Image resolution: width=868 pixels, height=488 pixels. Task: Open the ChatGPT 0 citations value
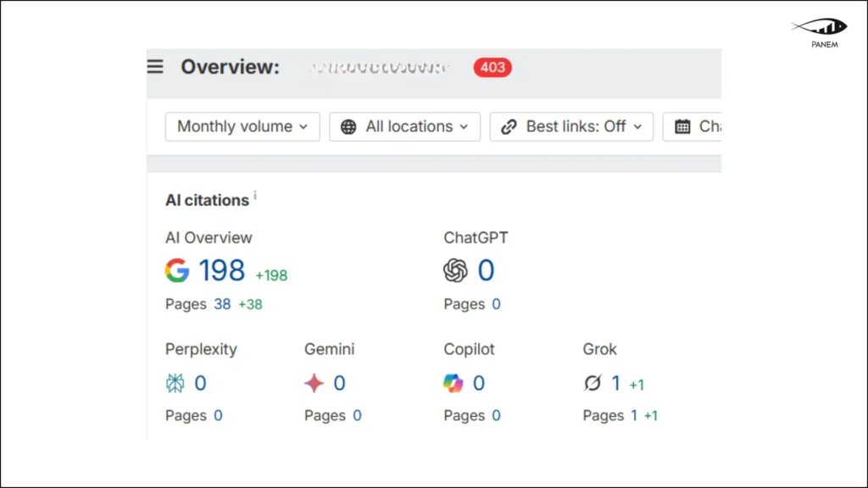[486, 270]
